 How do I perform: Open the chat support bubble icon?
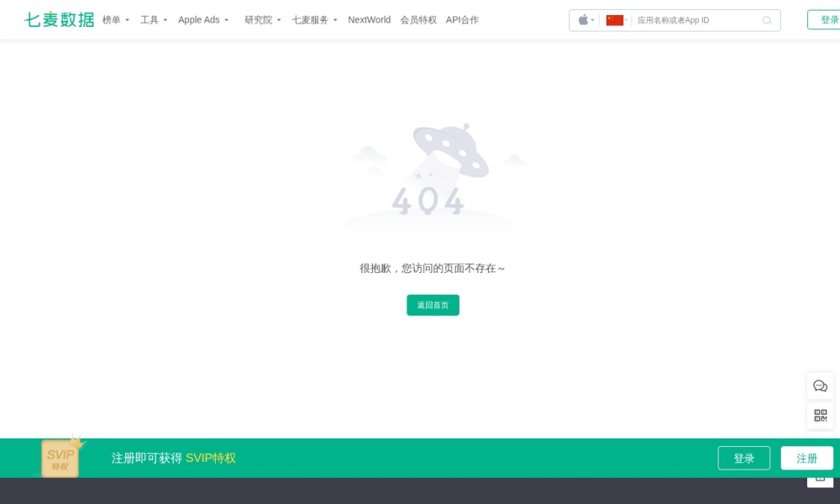pyautogui.click(x=820, y=386)
